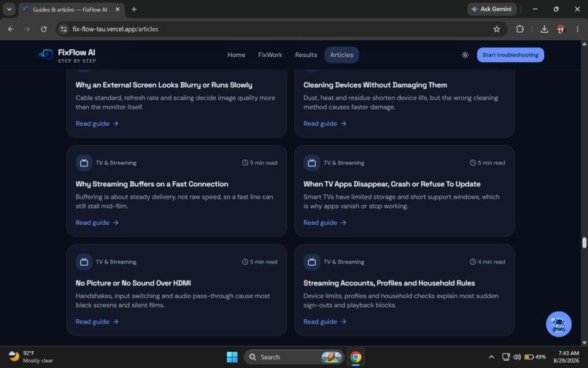Open the chatbot robot assistant bubble
Screen dimensions: 588x368
click(558, 323)
